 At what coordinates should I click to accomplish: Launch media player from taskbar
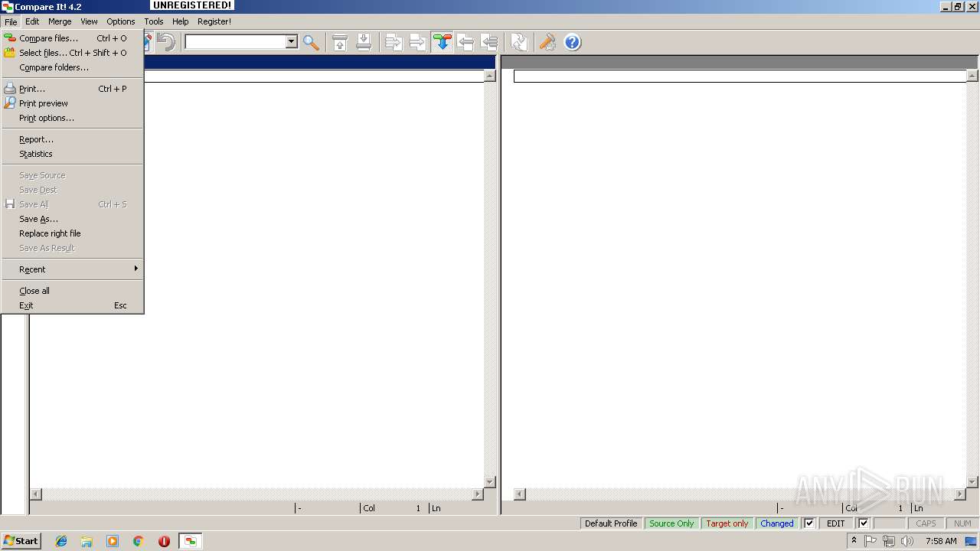[x=113, y=541]
